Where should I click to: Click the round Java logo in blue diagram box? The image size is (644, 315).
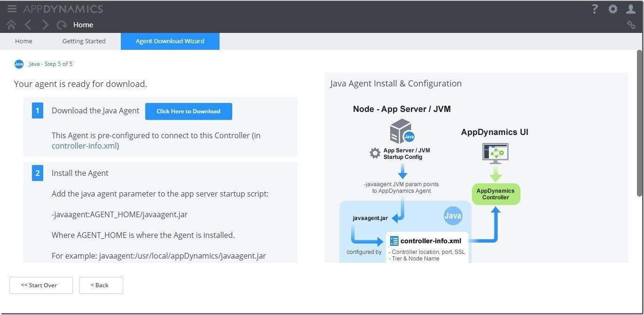(453, 216)
